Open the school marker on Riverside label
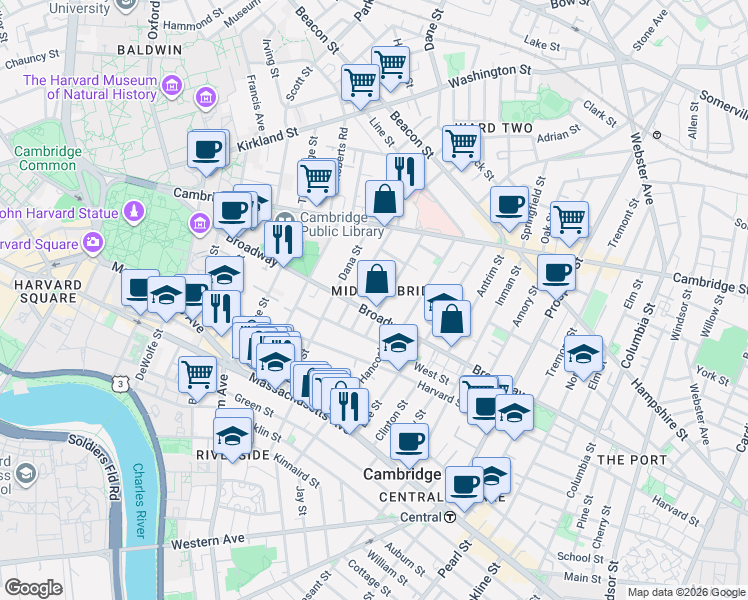 click(x=232, y=437)
